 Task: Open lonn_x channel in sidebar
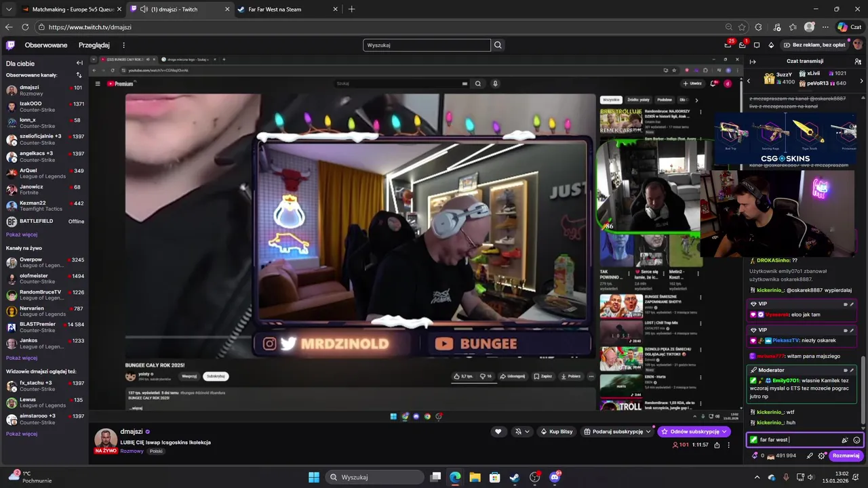point(44,123)
